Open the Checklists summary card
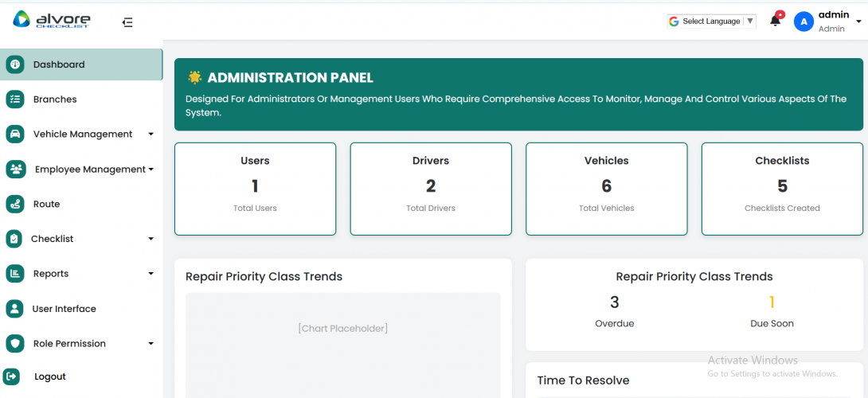Image resolution: width=868 pixels, height=398 pixels. [x=782, y=189]
